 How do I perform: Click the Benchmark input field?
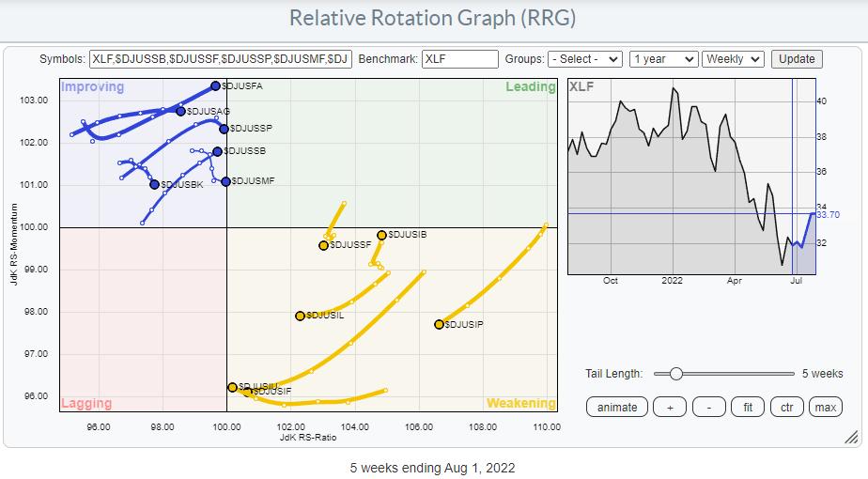460,58
